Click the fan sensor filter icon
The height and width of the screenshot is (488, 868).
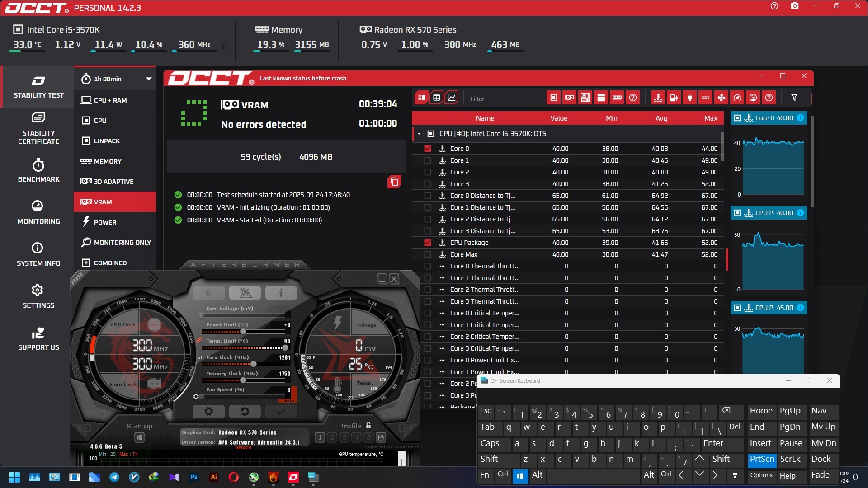(x=722, y=98)
